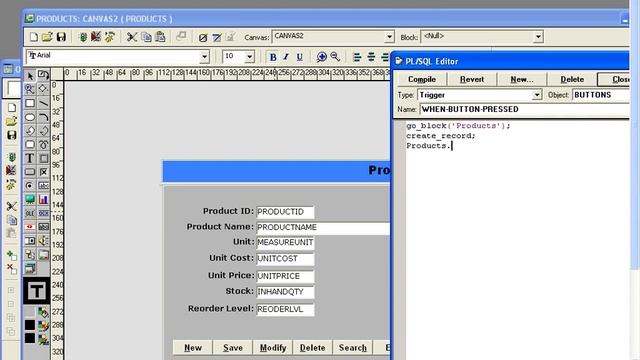Select the Button item tool
640x360 pixels.
coord(30,172)
